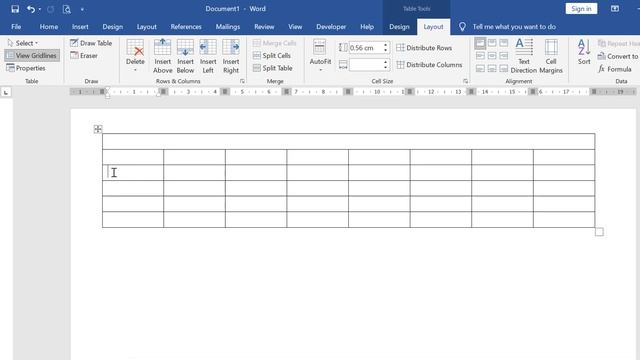Switch to the References tab

tap(186, 27)
